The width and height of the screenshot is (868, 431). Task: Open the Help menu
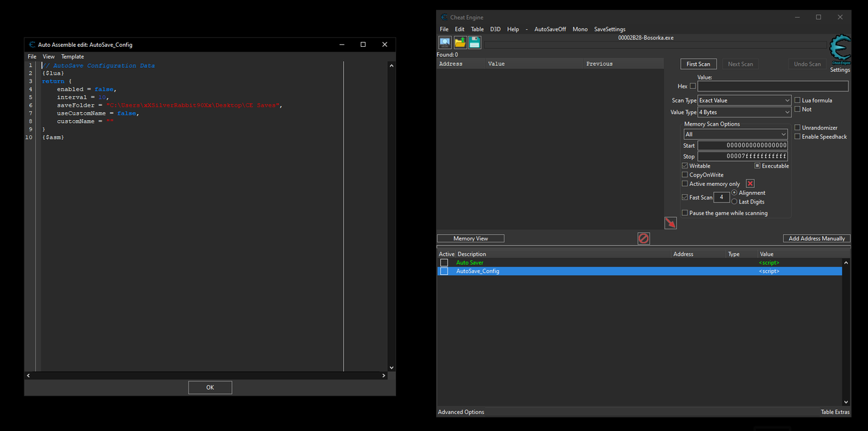coord(513,29)
